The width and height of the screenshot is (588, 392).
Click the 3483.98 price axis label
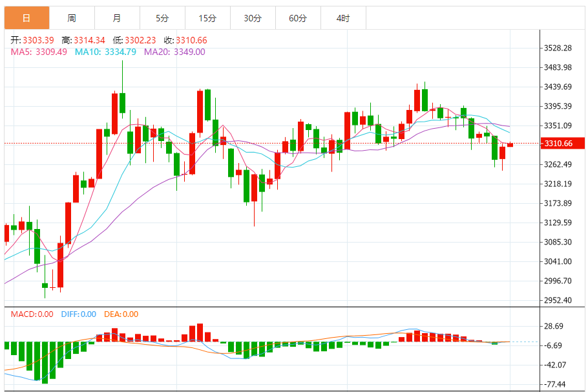[558, 67]
